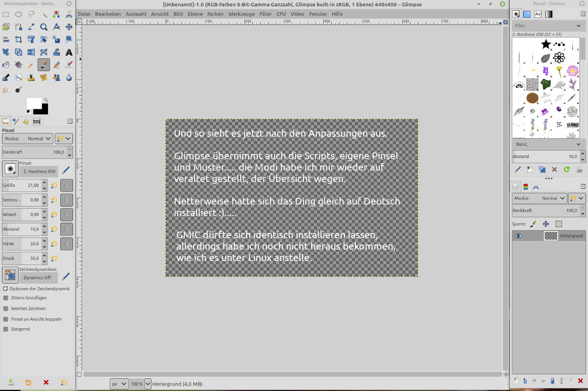Choose the Measure compass tool
588x391 pixels.
pos(56,27)
